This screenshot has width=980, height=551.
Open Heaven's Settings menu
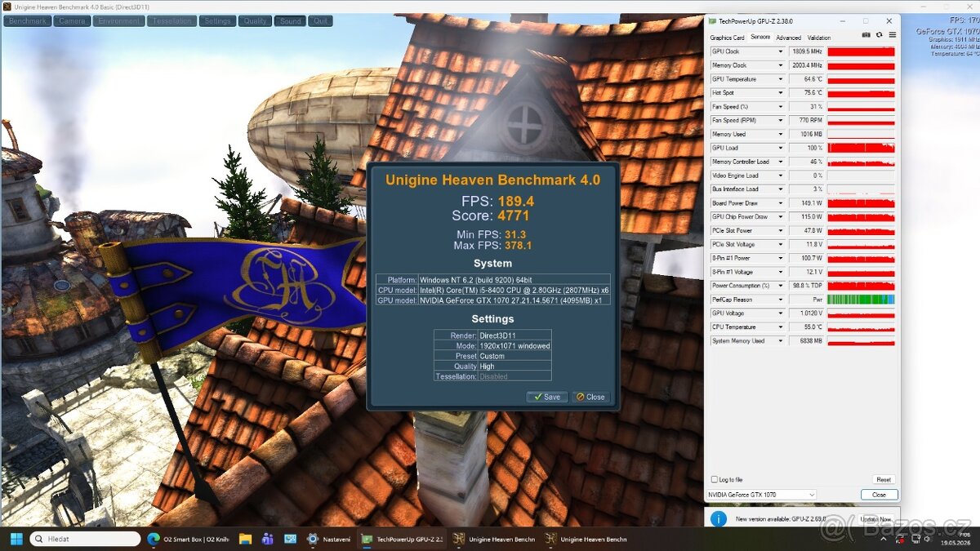coord(217,21)
